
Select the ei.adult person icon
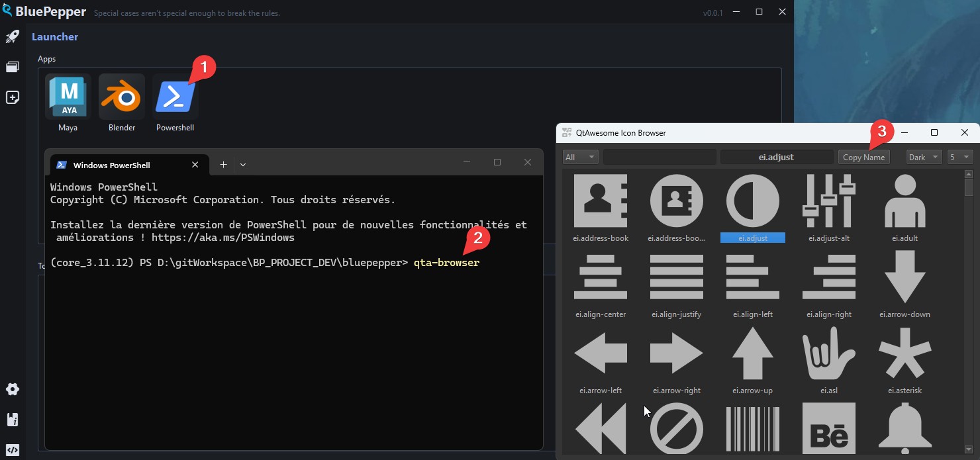tap(905, 201)
